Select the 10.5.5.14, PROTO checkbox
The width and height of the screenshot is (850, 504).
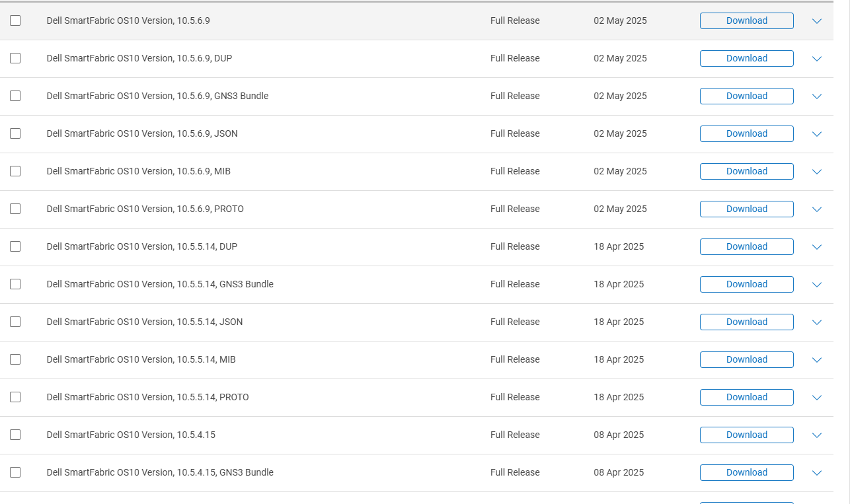(15, 397)
